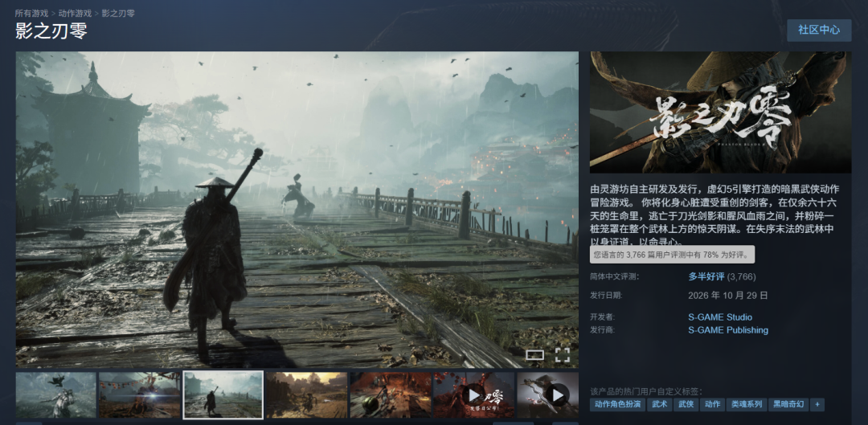Open the 社区中心 community hub button
This screenshot has width=868, height=425.
pos(819,30)
